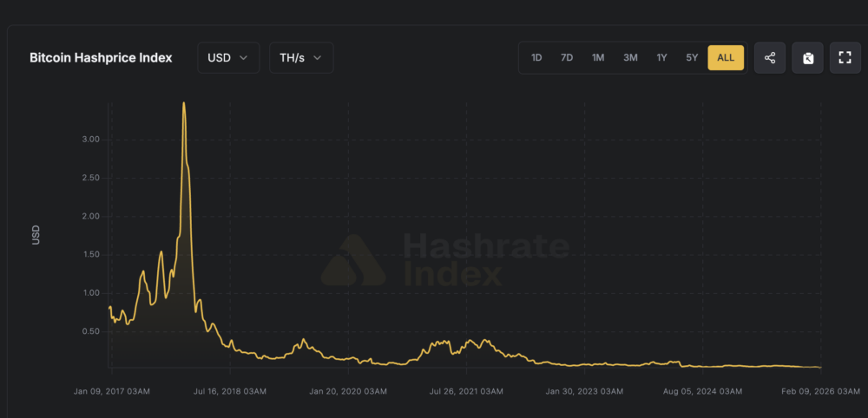868x418 pixels.
Task: Enter fullscreen chart view
Action: tap(845, 58)
